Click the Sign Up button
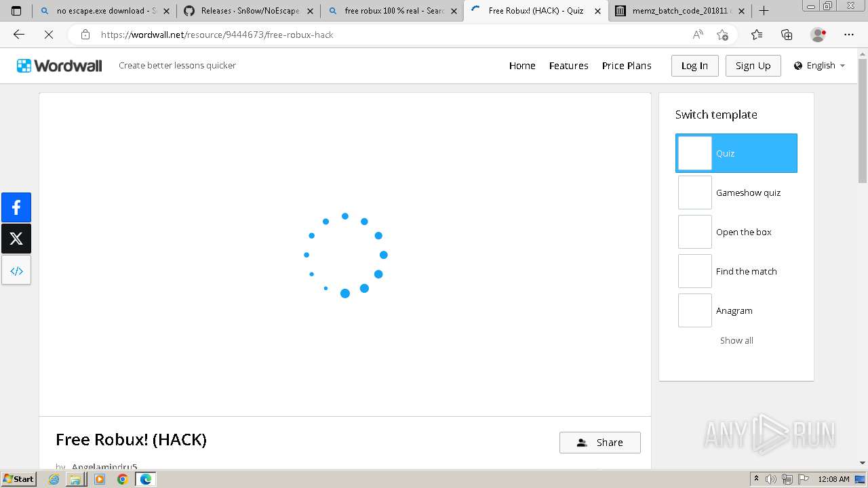This screenshot has height=488, width=868. point(753,66)
